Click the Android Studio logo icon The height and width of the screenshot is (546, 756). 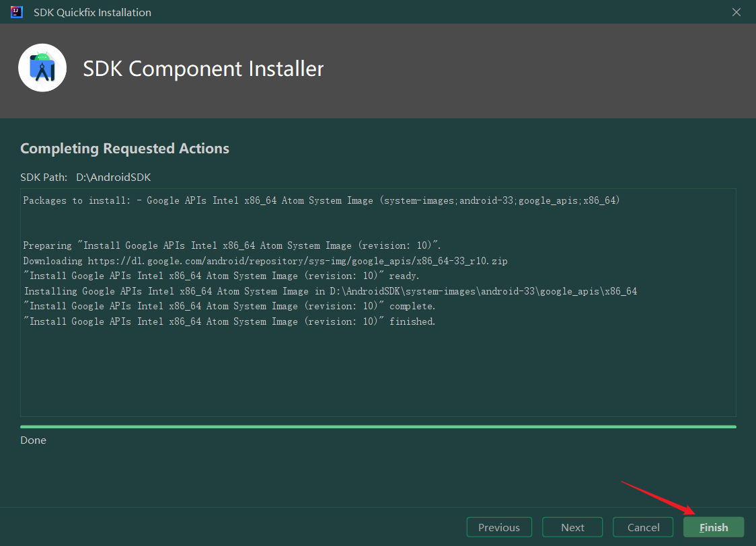point(42,68)
